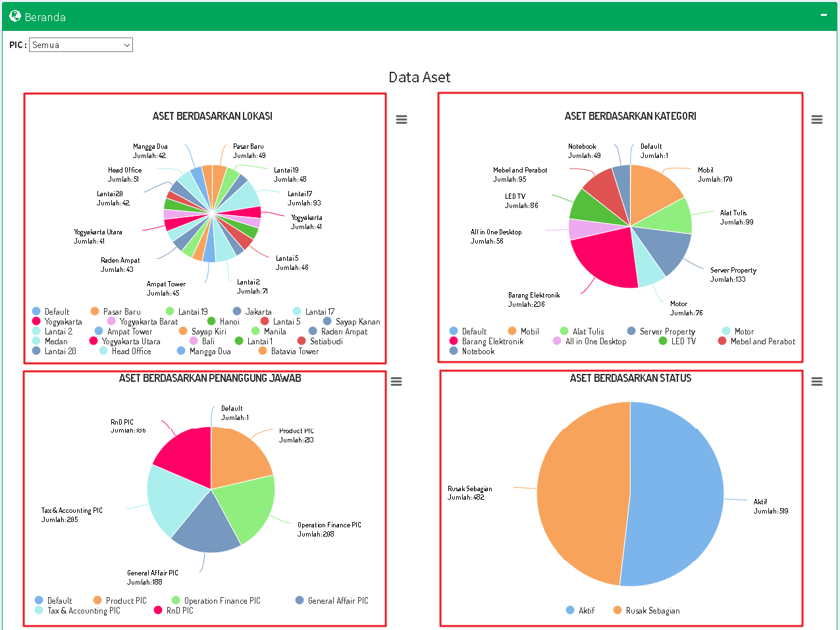Click the orange Rusak Sebagian pie slice

coord(579,494)
